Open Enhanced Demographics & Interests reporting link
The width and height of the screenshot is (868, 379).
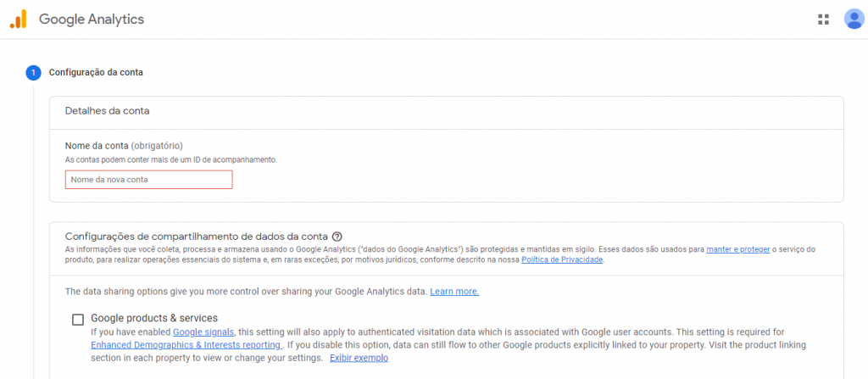pyautogui.click(x=186, y=345)
